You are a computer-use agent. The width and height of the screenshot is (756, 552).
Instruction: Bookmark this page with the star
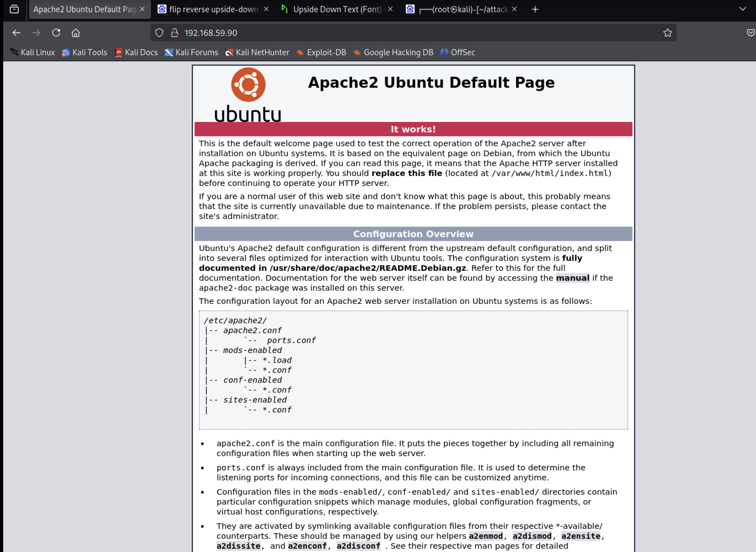(667, 33)
